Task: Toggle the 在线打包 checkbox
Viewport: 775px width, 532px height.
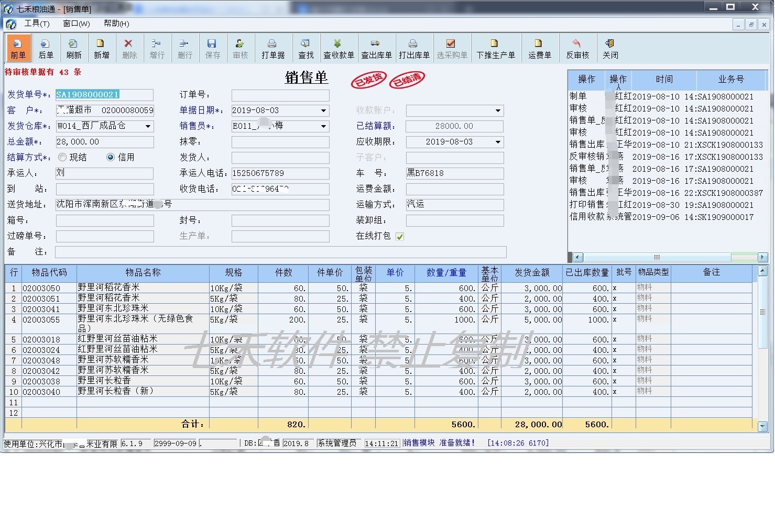Action: [x=400, y=237]
